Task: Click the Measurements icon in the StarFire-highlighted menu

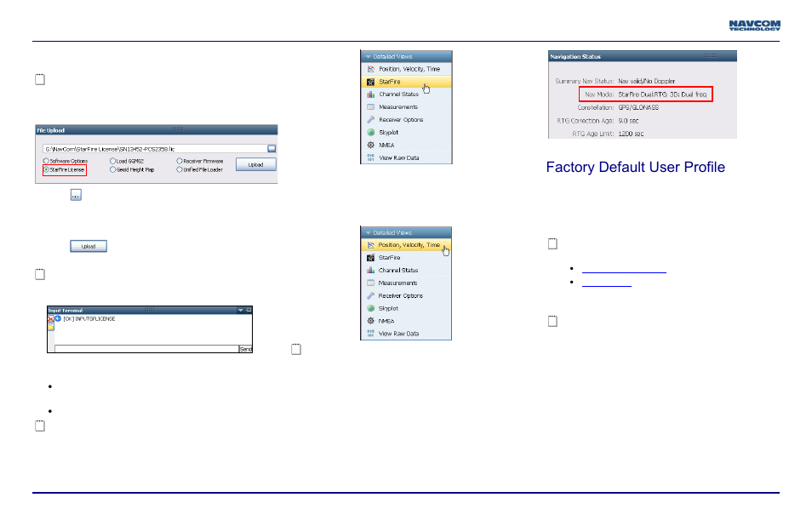Action: click(x=371, y=107)
